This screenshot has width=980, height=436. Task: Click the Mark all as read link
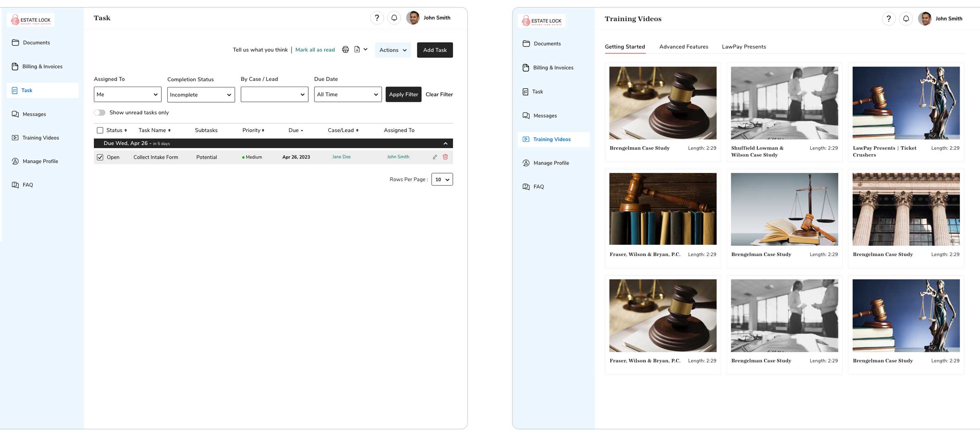click(315, 50)
